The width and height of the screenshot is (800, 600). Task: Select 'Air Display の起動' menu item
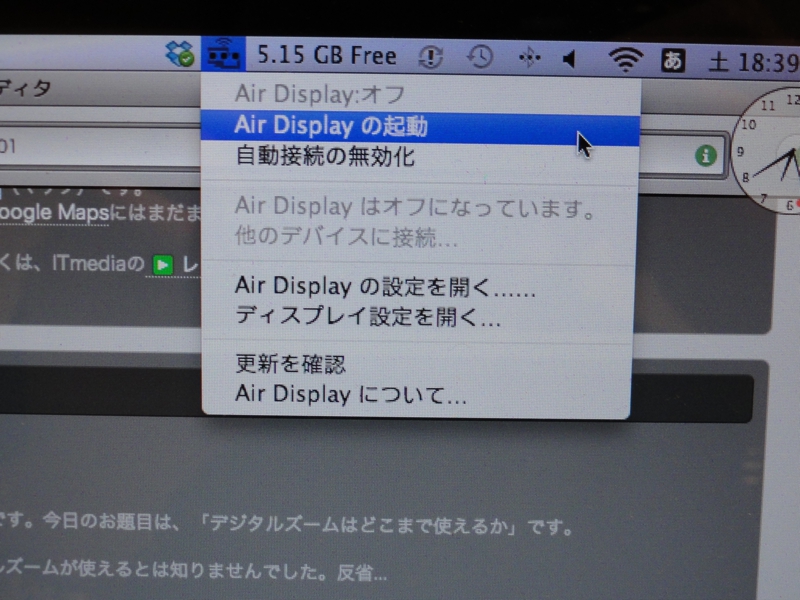pos(420,126)
